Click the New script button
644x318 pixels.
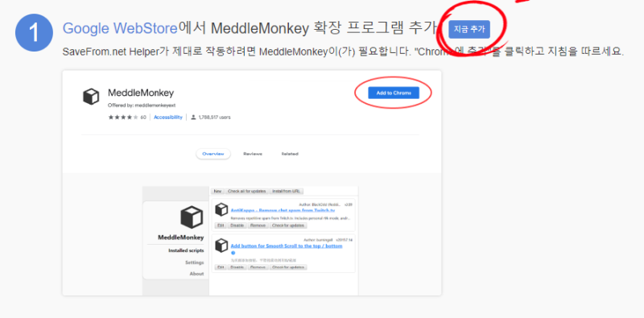click(217, 191)
